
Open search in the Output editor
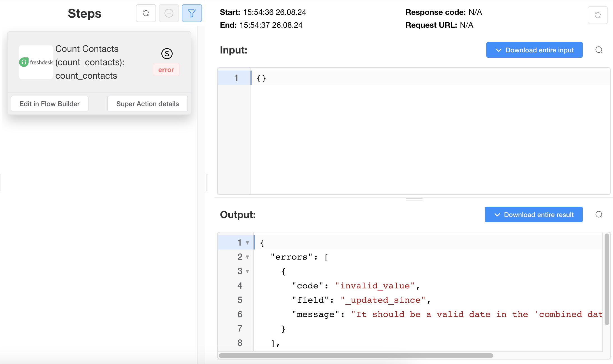(x=599, y=214)
